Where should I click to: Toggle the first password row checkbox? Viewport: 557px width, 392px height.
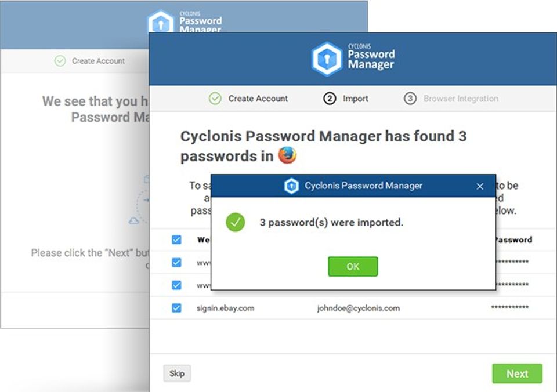pyautogui.click(x=176, y=262)
